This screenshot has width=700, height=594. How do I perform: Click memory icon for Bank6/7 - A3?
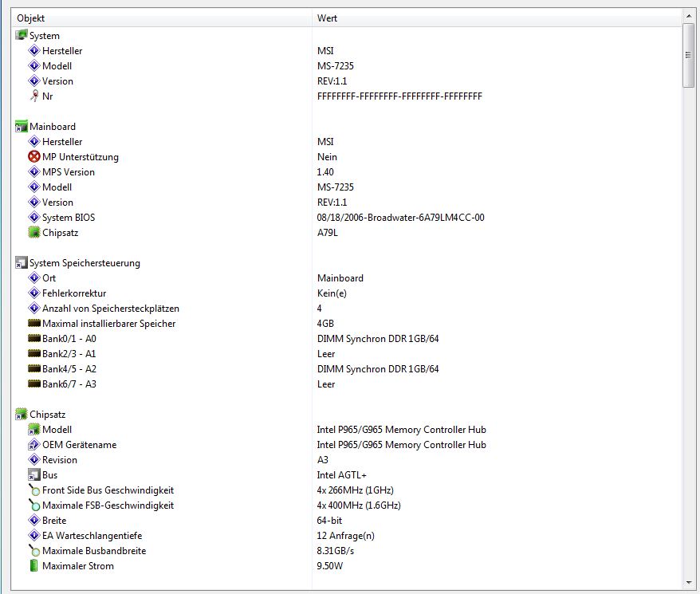click(x=34, y=384)
